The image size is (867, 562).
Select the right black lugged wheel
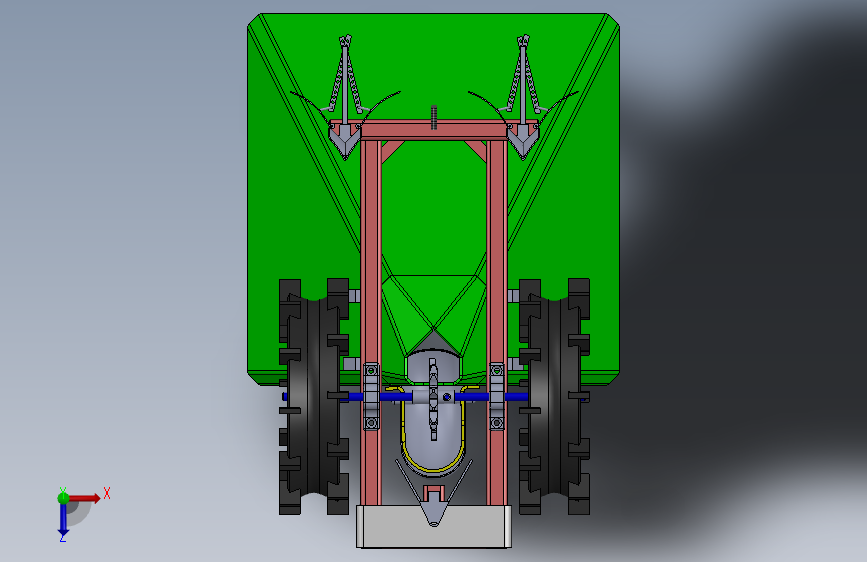(x=554, y=397)
